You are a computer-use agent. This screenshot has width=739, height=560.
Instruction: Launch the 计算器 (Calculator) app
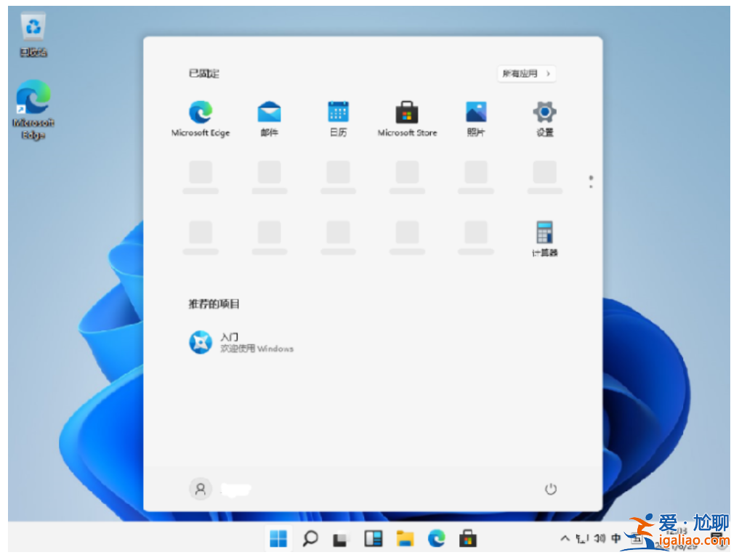tap(544, 234)
